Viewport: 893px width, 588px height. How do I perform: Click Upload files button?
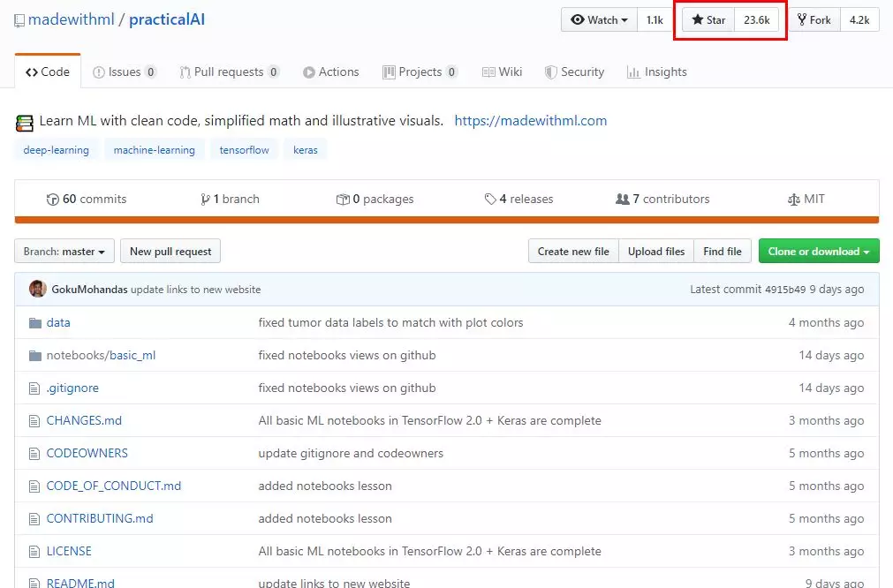656,251
